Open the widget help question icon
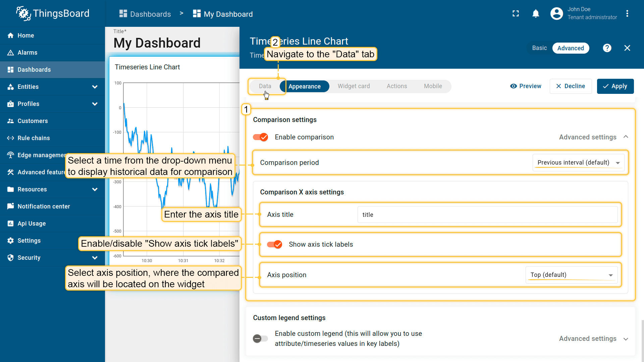Viewport: 644px width, 362px height. click(607, 48)
